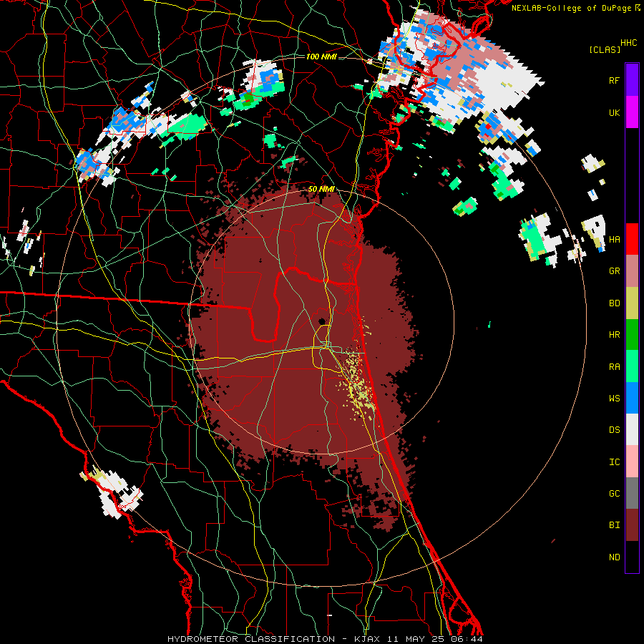
Task: Click the KJAX radar site identifier
Action: [x=366, y=639]
